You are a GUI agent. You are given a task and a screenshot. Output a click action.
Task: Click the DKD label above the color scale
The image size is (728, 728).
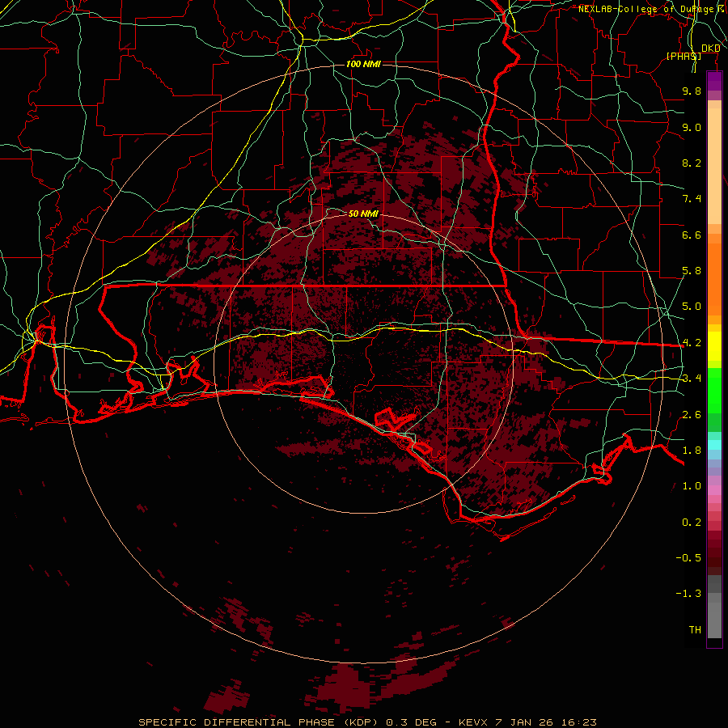711,49
